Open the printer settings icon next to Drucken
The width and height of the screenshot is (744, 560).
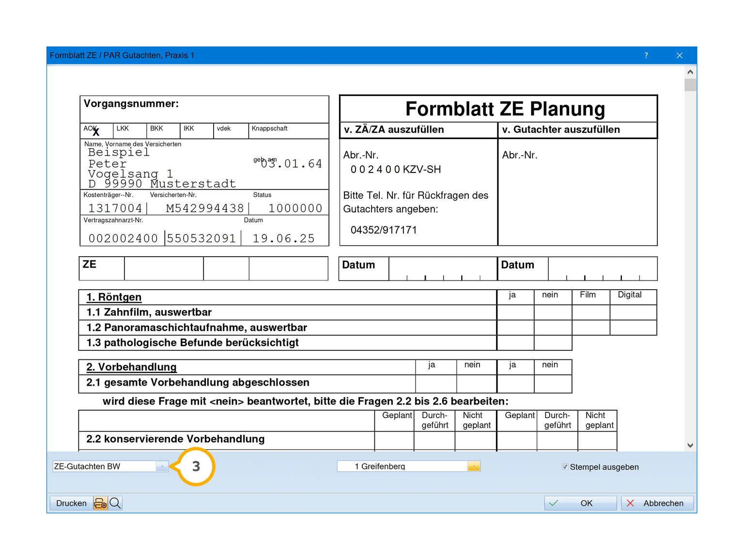click(100, 503)
